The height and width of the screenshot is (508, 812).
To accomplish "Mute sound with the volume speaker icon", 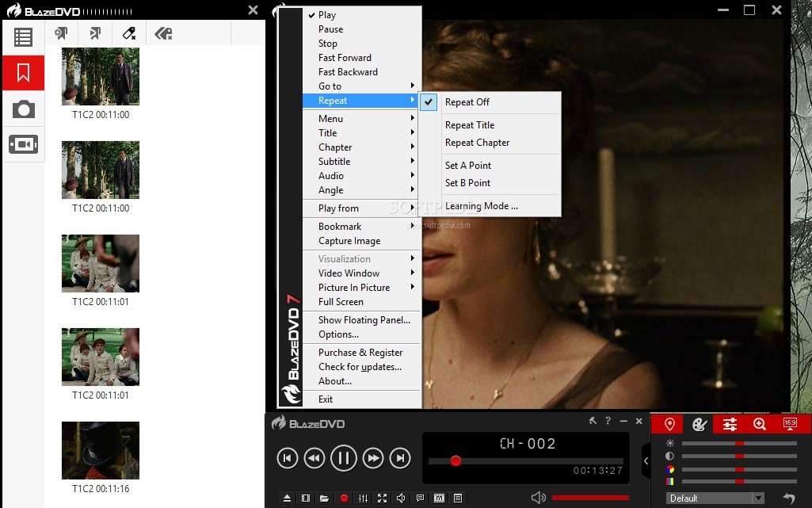I will pyautogui.click(x=539, y=498).
